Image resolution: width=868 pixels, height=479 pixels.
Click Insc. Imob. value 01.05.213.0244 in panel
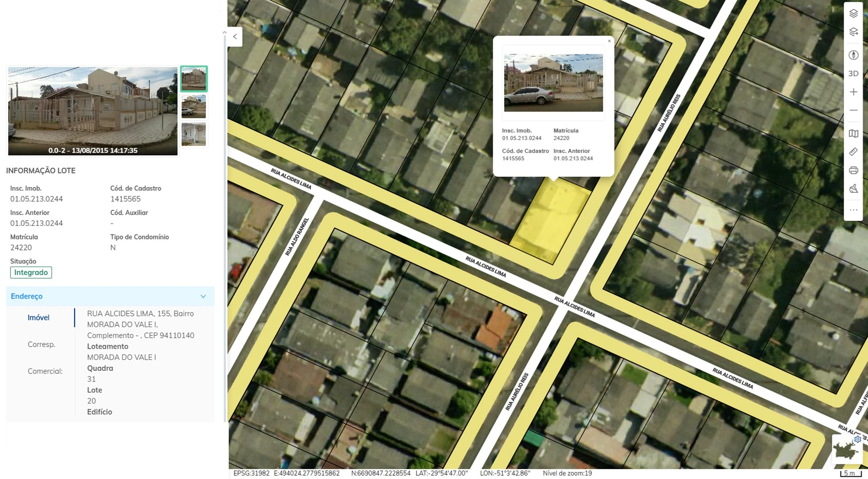pos(37,199)
